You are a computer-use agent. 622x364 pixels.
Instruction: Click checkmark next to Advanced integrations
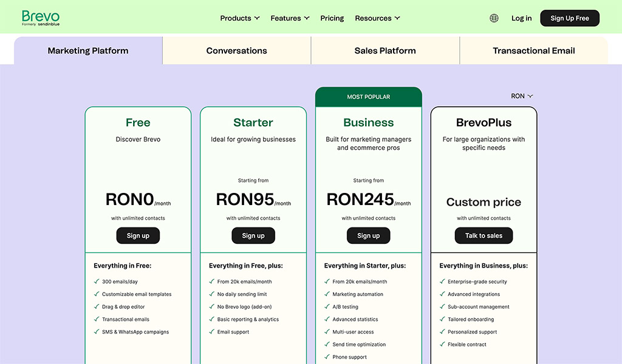(x=442, y=294)
